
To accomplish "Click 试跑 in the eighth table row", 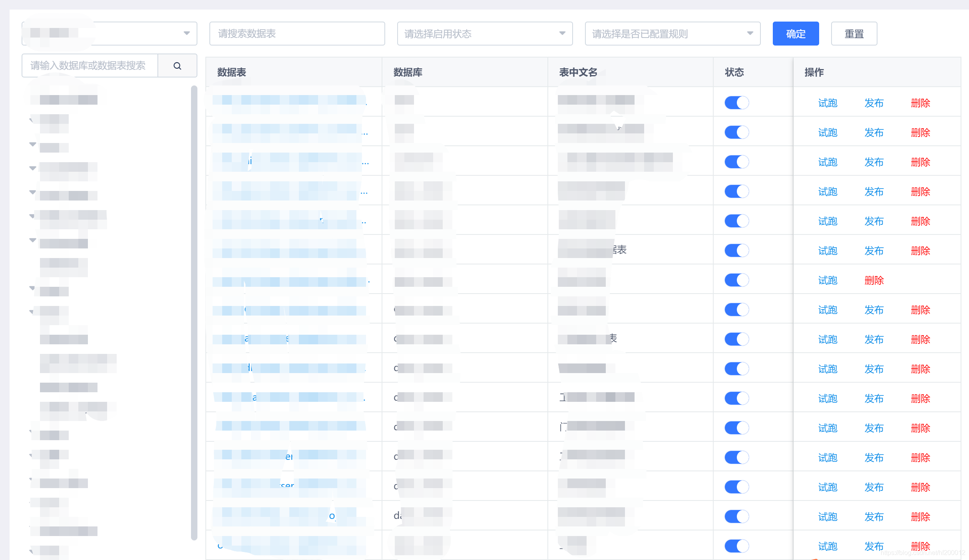I will click(828, 310).
